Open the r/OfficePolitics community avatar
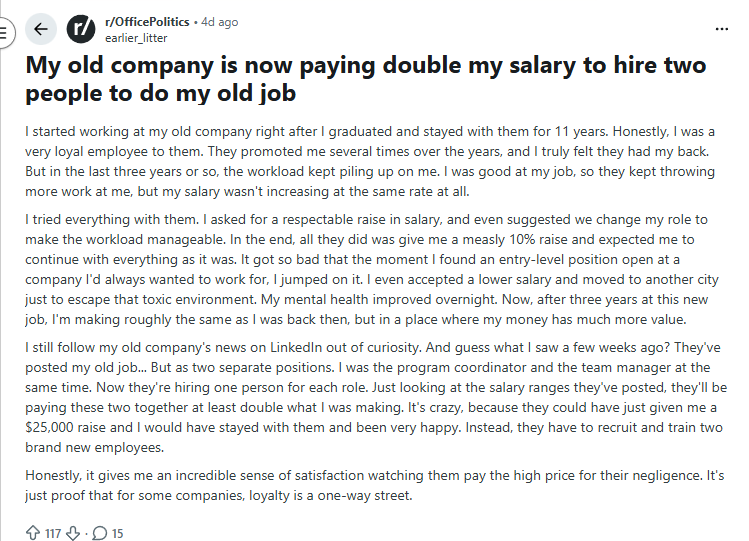Screen dimensions: 749x541 81,29
